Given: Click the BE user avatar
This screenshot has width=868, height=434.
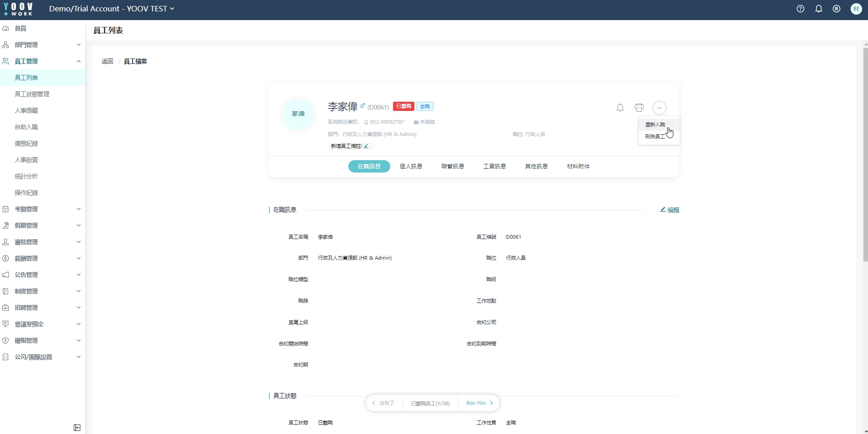Looking at the screenshot, I should (856, 9).
